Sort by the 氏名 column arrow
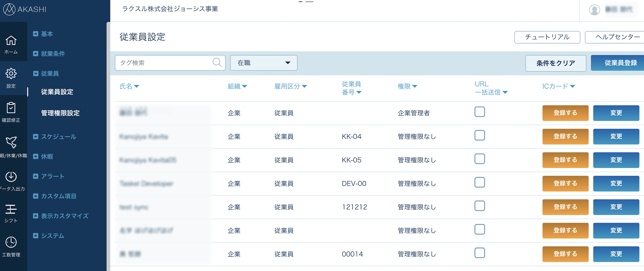The width and height of the screenshot is (644, 271). click(x=137, y=86)
